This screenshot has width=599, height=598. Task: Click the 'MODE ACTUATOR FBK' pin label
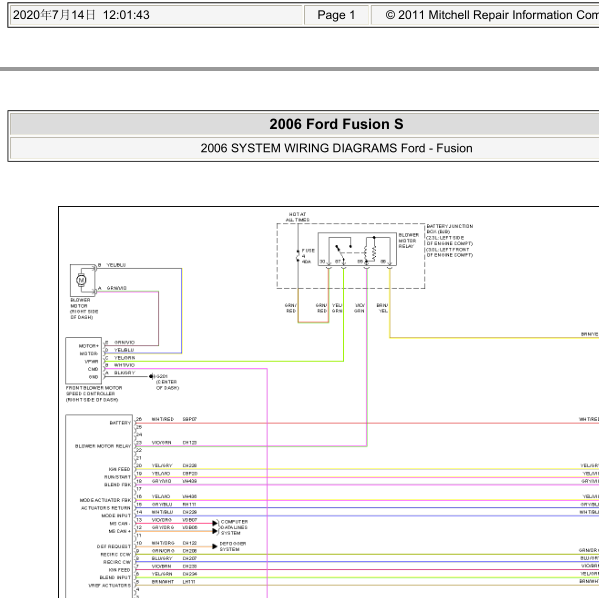(105, 500)
